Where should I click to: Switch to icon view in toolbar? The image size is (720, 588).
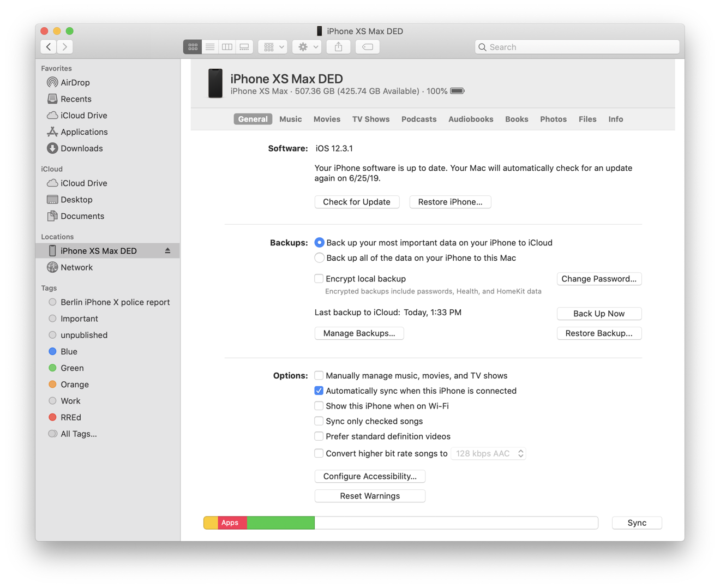(x=193, y=47)
